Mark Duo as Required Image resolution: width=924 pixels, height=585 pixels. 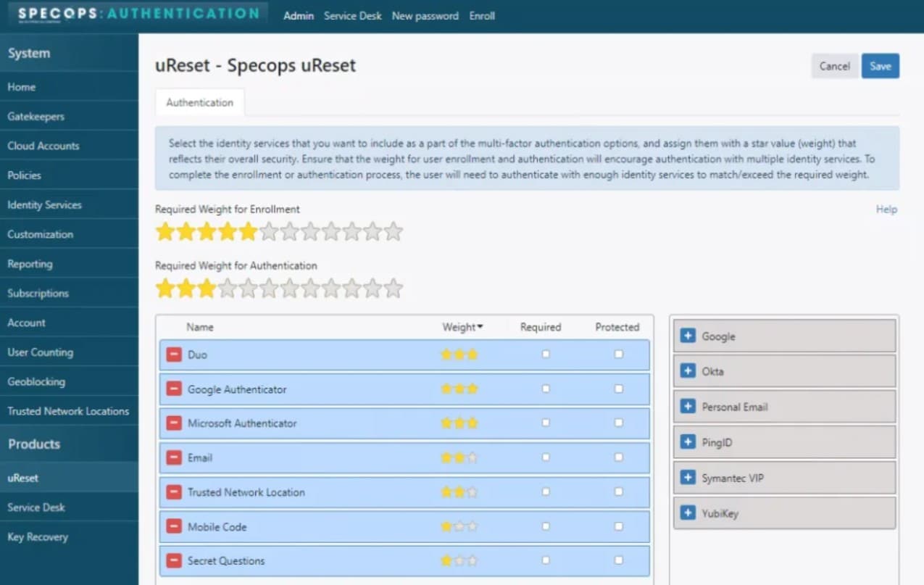pos(546,354)
